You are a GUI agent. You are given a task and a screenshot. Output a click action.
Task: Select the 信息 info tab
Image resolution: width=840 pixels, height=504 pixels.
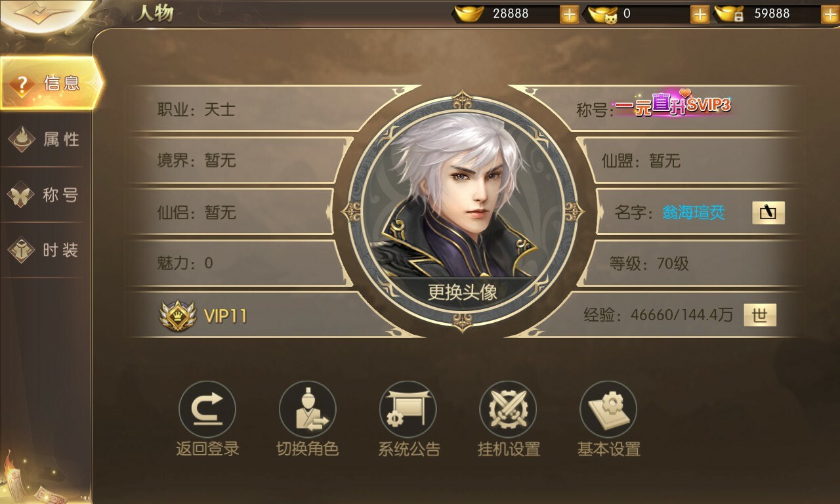(x=50, y=83)
